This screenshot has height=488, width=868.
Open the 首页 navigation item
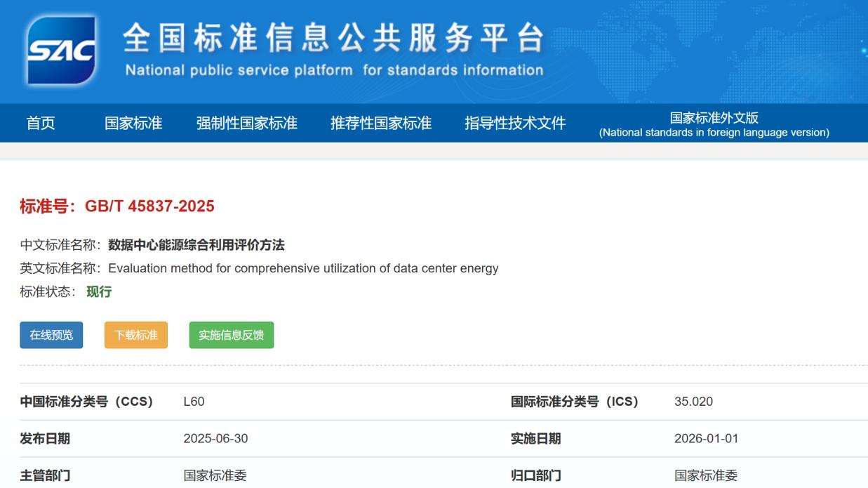pyautogui.click(x=41, y=124)
